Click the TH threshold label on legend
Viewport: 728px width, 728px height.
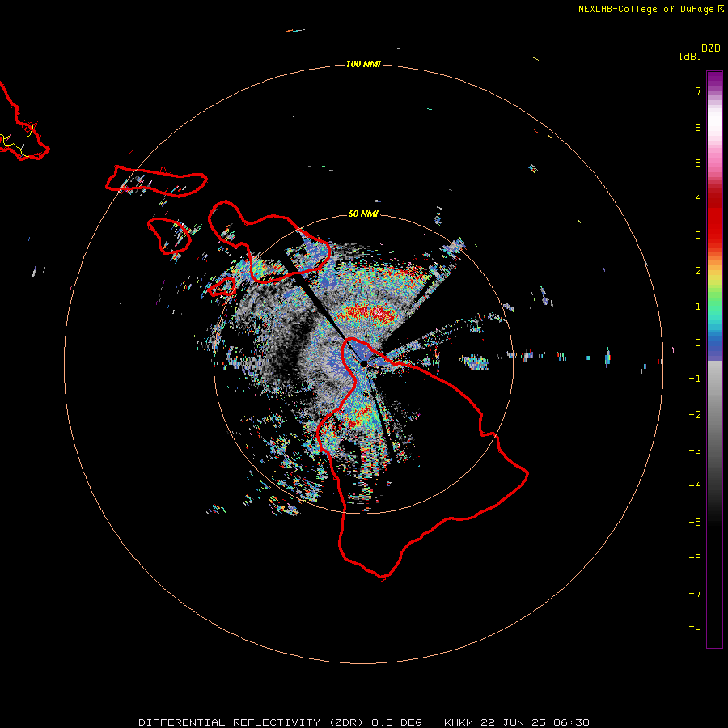pos(695,630)
